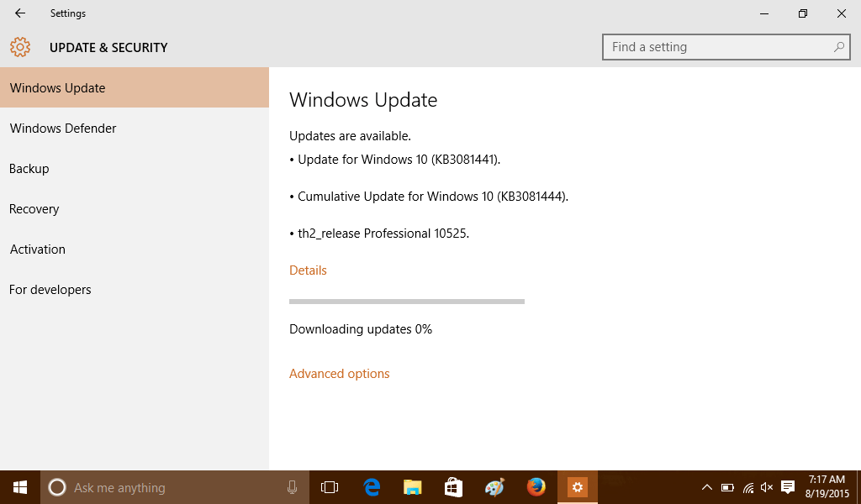The height and width of the screenshot is (504, 861).
Task: Close the Settings window
Action: [x=841, y=13]
